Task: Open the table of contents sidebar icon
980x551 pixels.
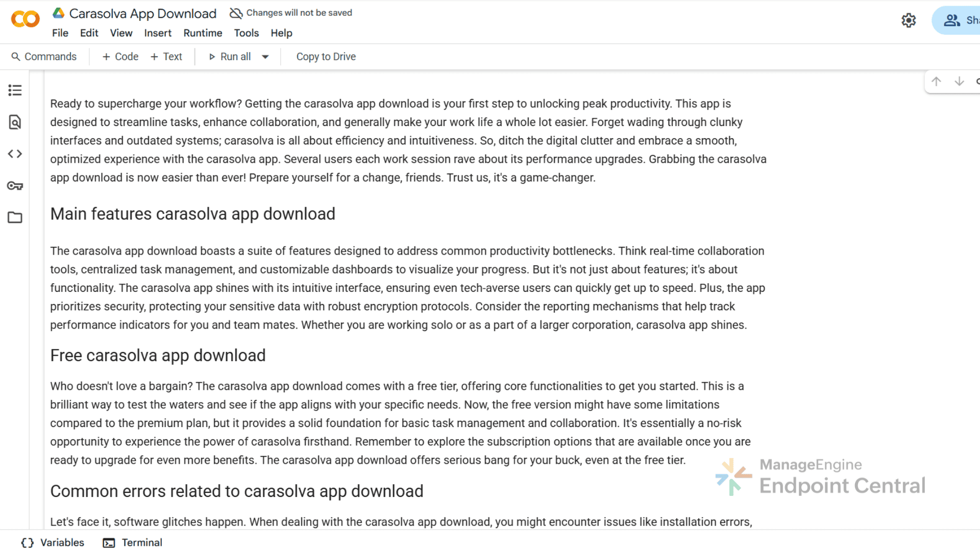Action: coord(15,90)
